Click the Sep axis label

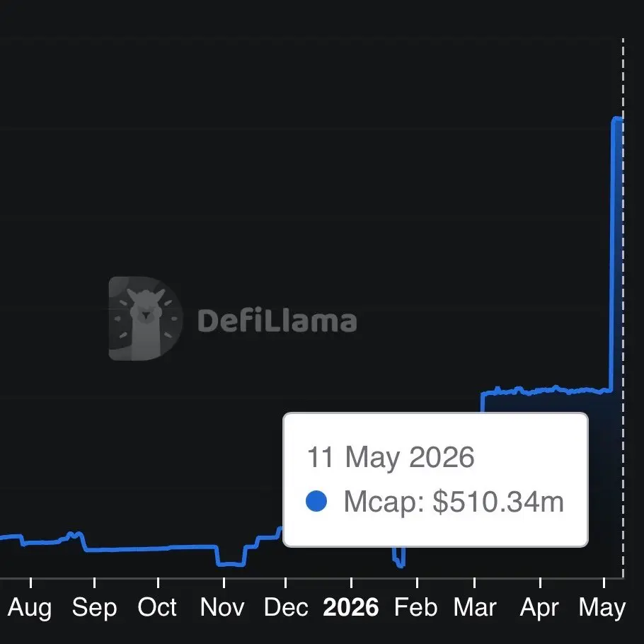coord(94,607)
